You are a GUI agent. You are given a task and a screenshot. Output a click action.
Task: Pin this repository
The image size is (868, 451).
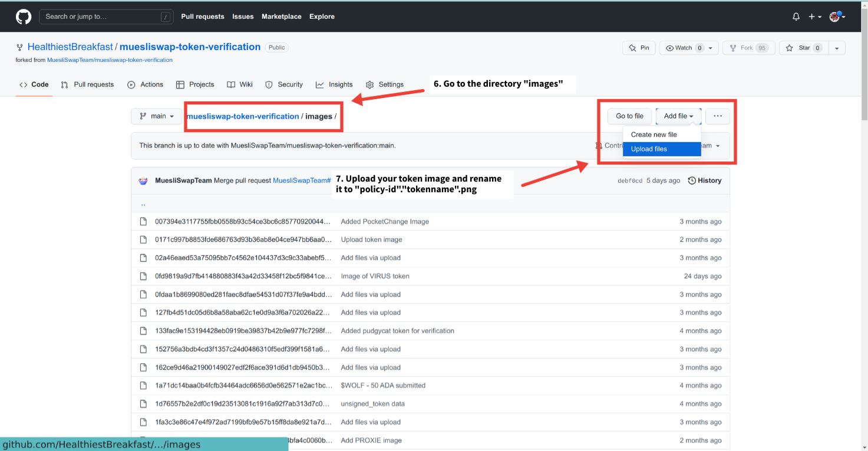click(x=639, y=48)
